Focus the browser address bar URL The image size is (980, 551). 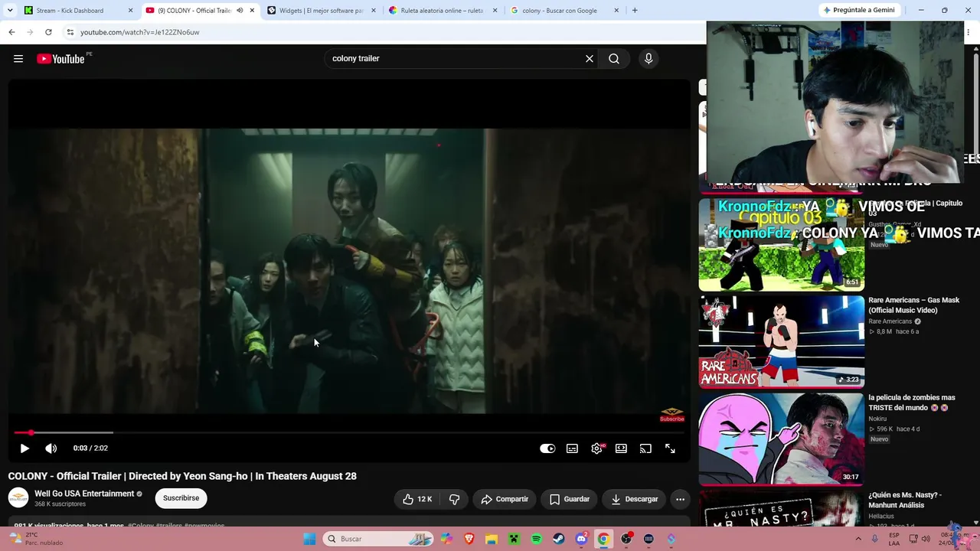point(140,32)
